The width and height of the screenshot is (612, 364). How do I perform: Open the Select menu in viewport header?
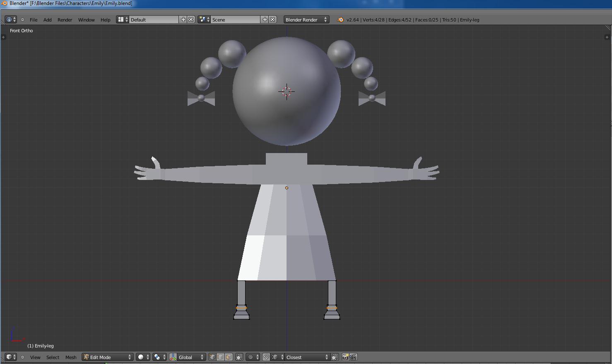pyautogui.click(x=53, y=357)
